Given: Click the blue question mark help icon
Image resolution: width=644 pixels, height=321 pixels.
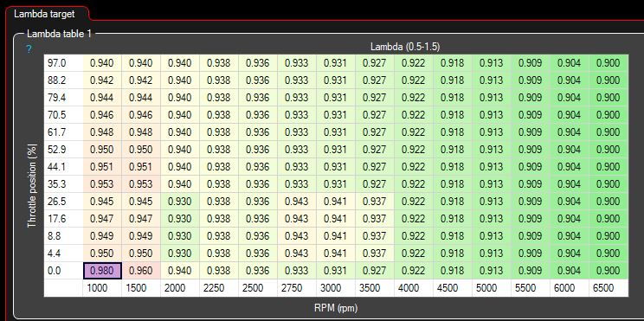Looking at the screenshot, I should pyautogui.click(x=29, y=49).
